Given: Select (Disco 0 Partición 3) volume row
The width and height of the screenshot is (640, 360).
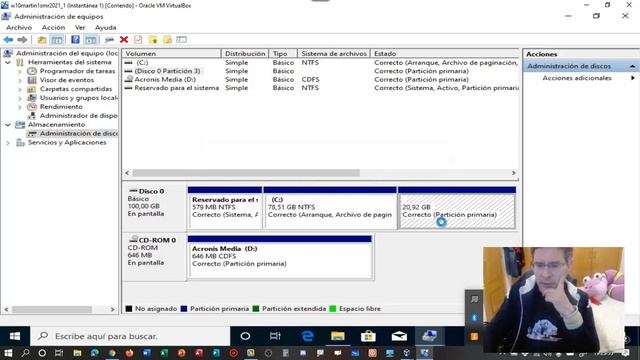Looking at the screenshot, I should coord(320,71).
